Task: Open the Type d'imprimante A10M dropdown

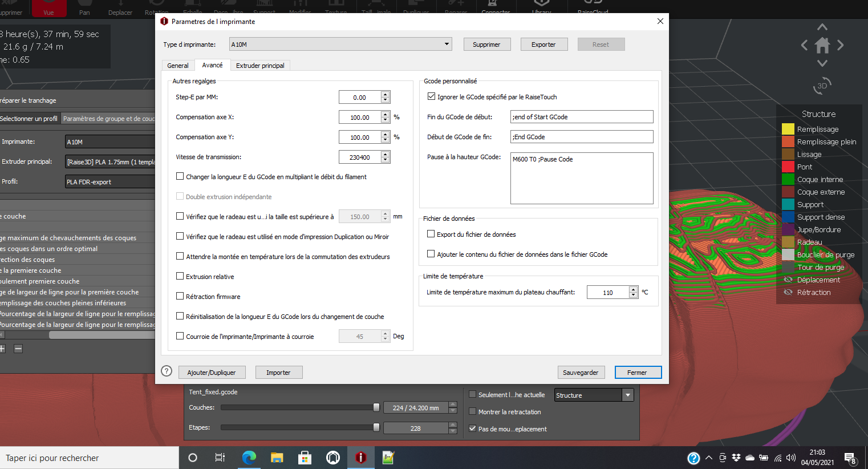Action: point(340,45)
